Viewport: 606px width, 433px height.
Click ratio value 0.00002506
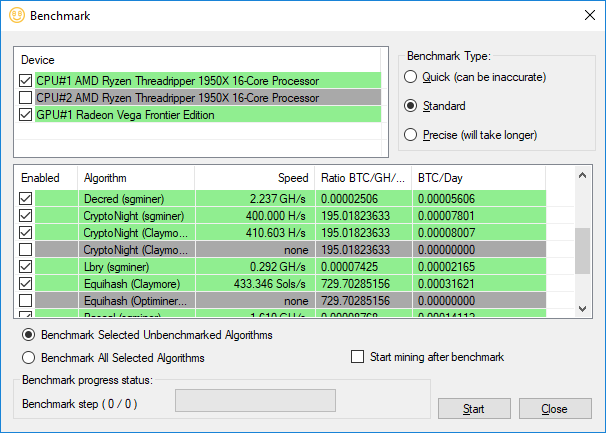click(x=349, y=199)
